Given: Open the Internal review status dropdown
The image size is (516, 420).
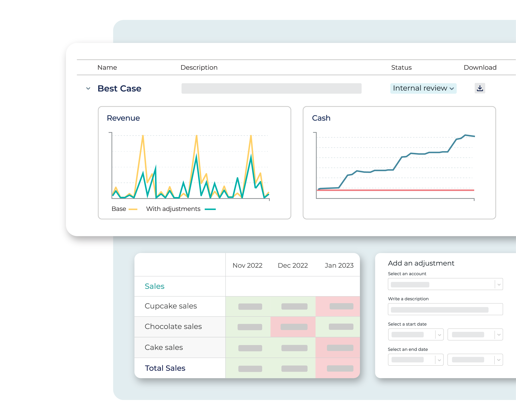Looking at the screenshot, I should (423, 88).
